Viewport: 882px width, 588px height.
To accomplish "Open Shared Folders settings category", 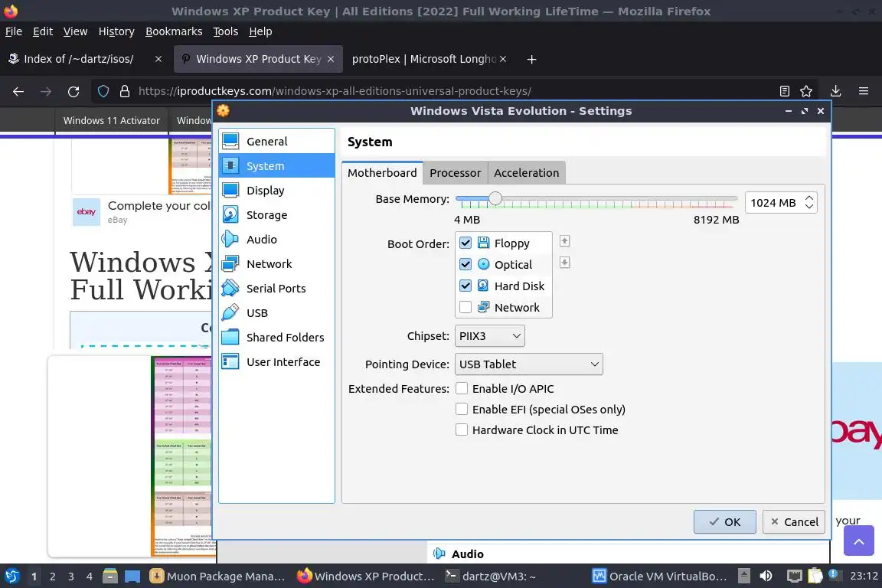I will coord(276,337).
